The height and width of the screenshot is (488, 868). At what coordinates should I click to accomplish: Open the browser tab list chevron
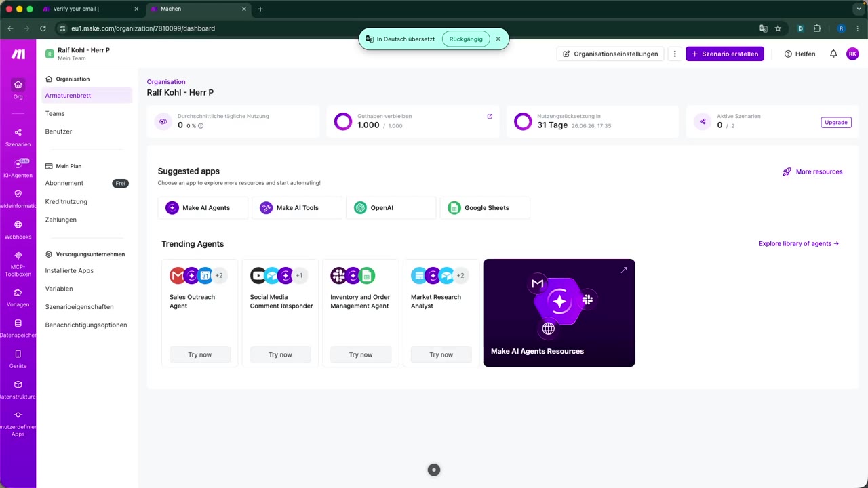click(859, 9)
